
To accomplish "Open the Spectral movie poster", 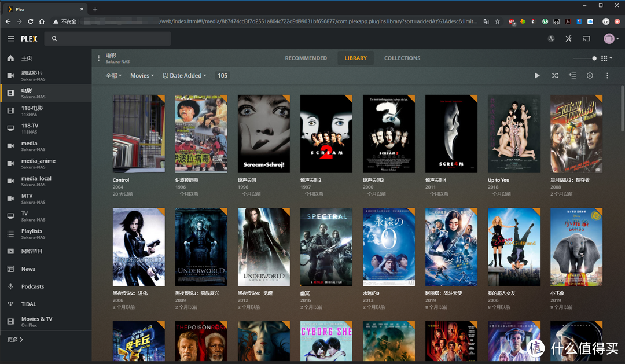I will [x=326, y=247].
